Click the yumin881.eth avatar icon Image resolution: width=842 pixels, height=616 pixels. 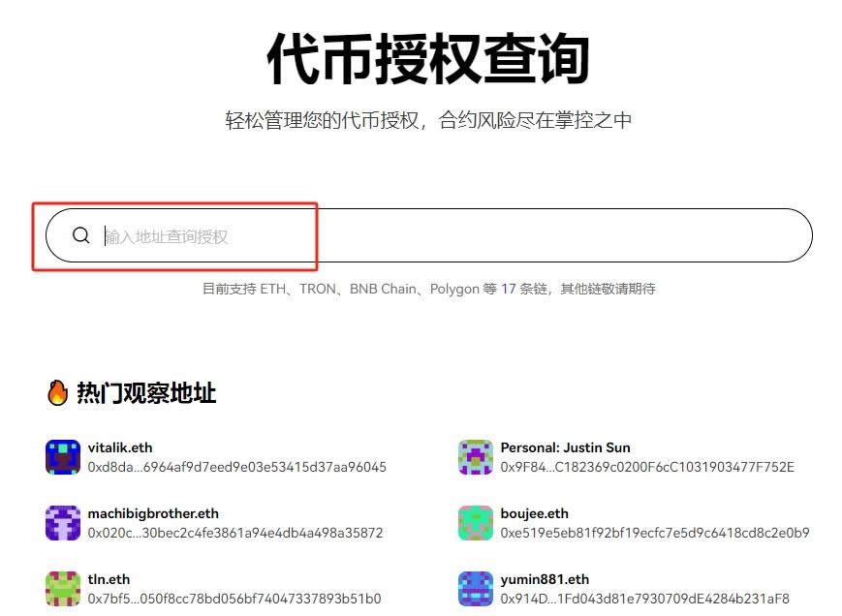click(475, 588)
